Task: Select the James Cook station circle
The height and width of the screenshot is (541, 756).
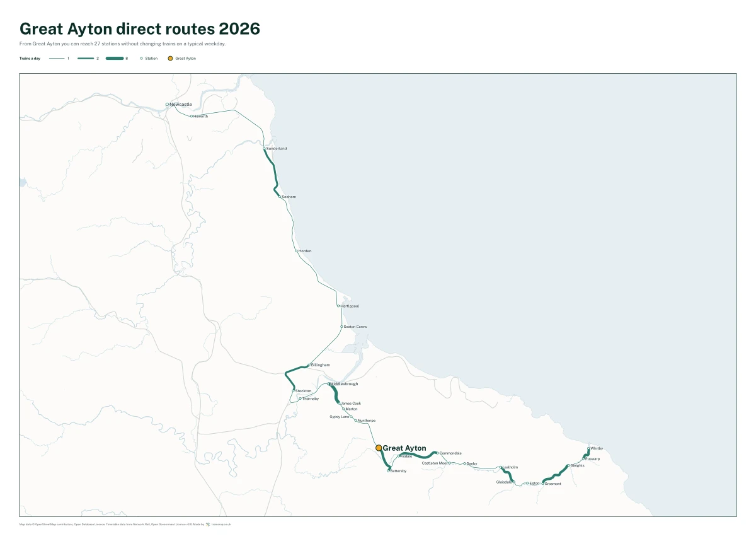Action: [339, 404]
